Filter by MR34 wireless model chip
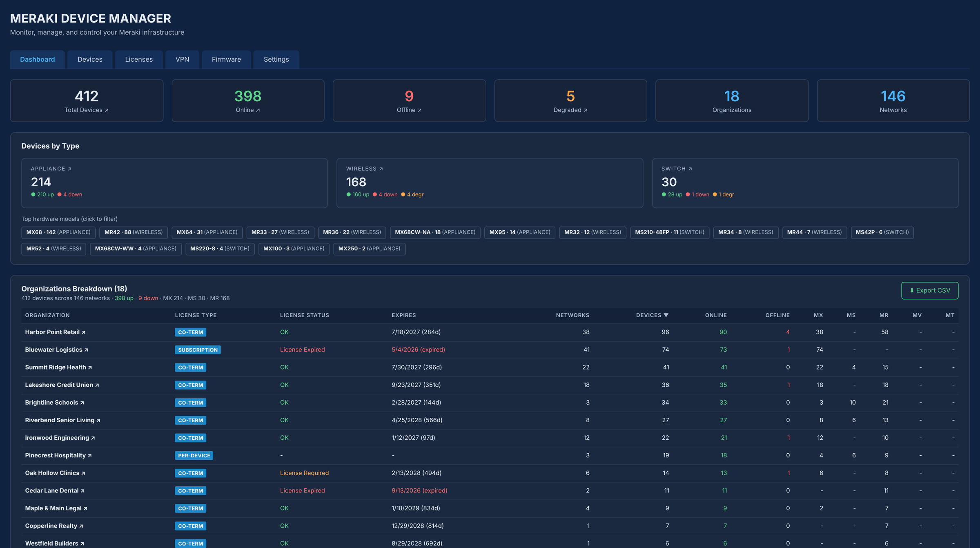Image resolution: width=980 pixels, height=548 pixels. pyautogui.click(x=746, y=232)
